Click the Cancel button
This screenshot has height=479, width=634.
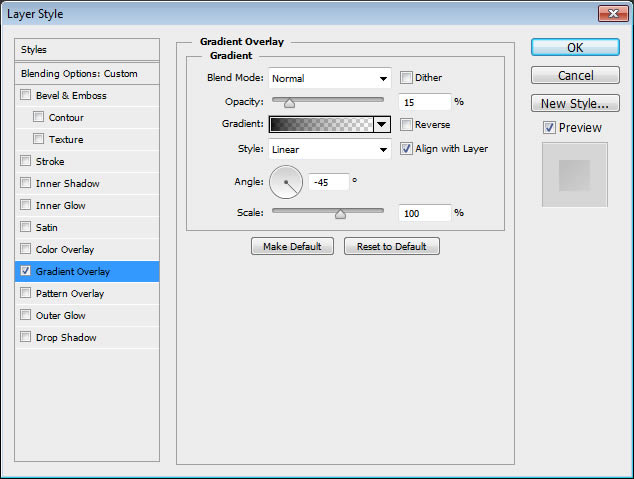[575, 75]
